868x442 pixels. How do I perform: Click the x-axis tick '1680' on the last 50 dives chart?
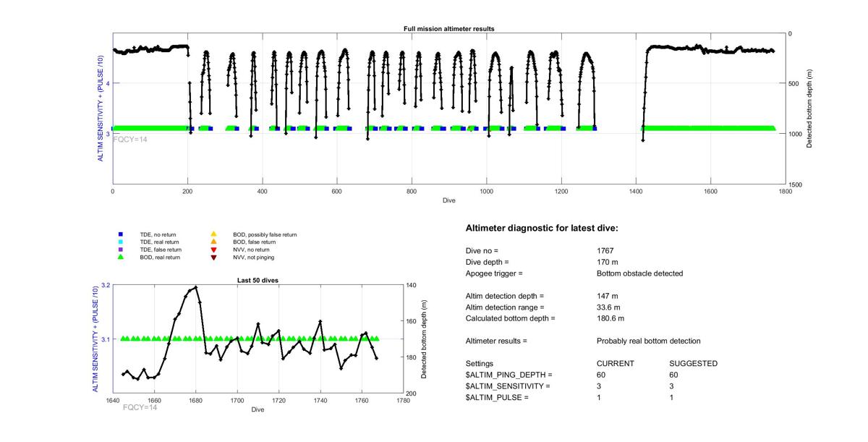pos(196,400)
